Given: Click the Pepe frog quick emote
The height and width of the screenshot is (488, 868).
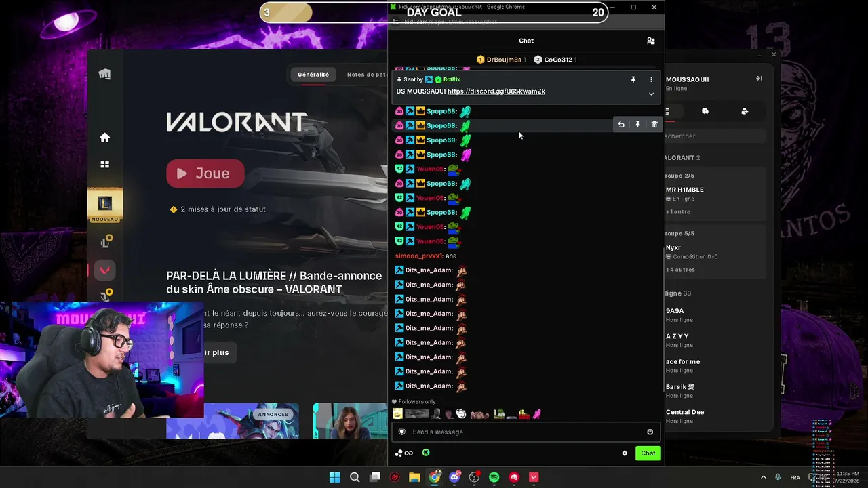Looking at the screenshot, I should [x=498, y=413].
